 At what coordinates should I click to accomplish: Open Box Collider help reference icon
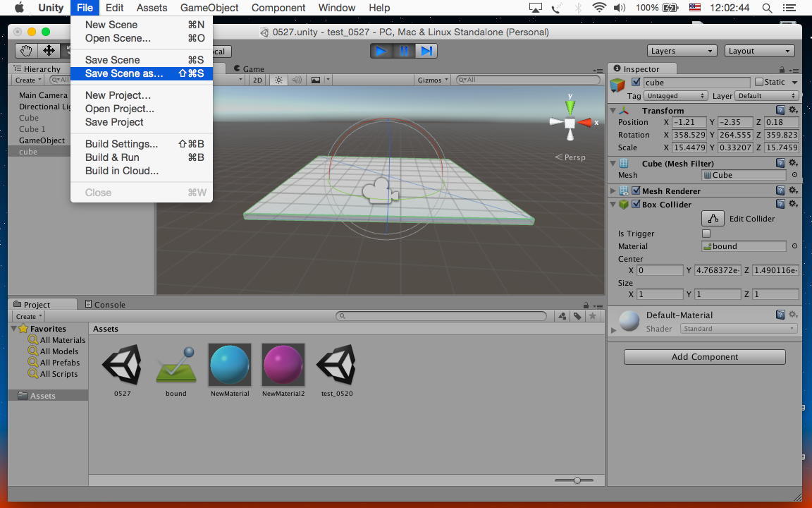[x=780, y=205]
